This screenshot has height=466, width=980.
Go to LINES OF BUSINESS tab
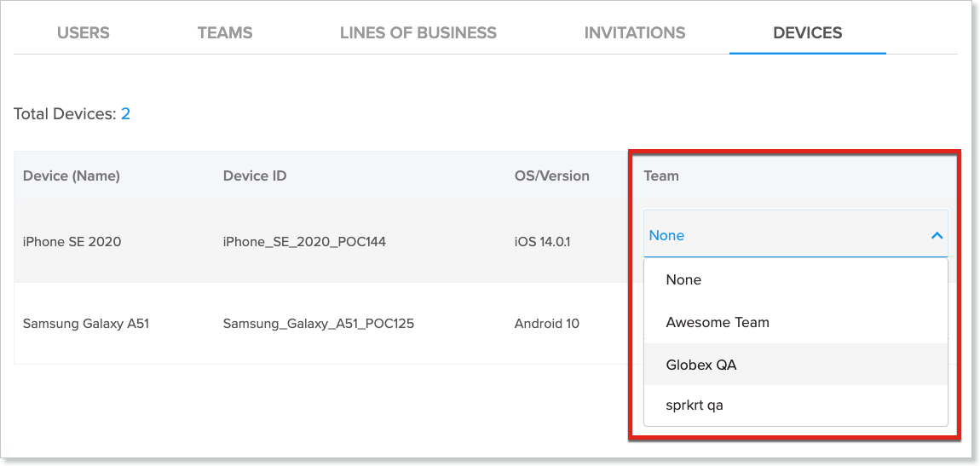click(418, 33)
